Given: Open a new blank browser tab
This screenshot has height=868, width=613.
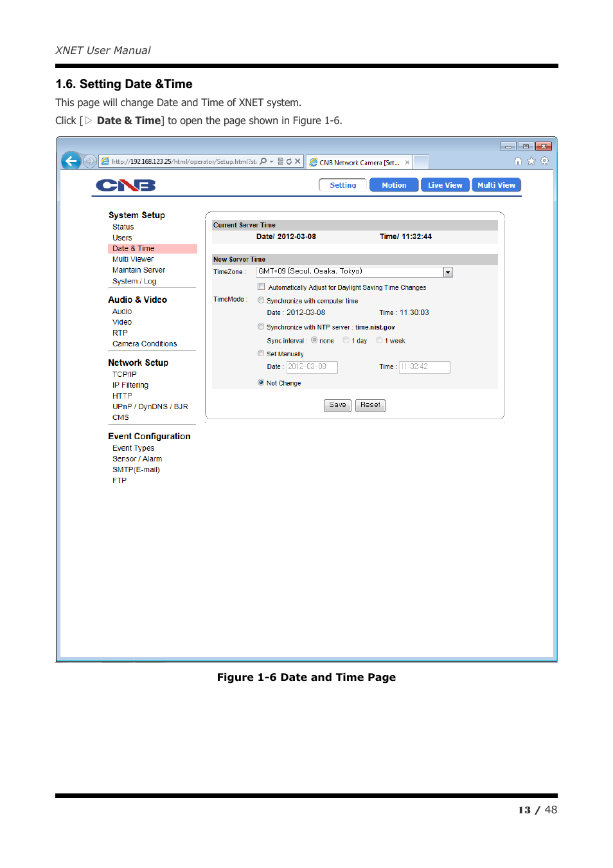Looking at the screenshot, I should click(x=421, y=162).
